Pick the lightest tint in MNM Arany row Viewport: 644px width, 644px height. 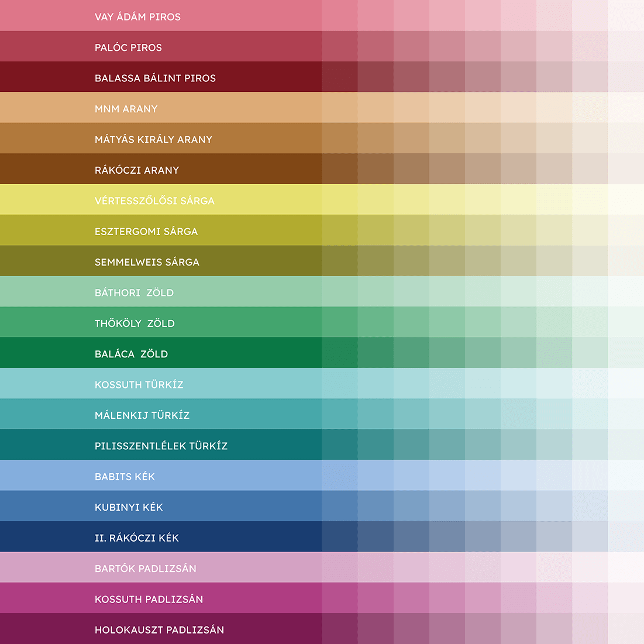626,107
